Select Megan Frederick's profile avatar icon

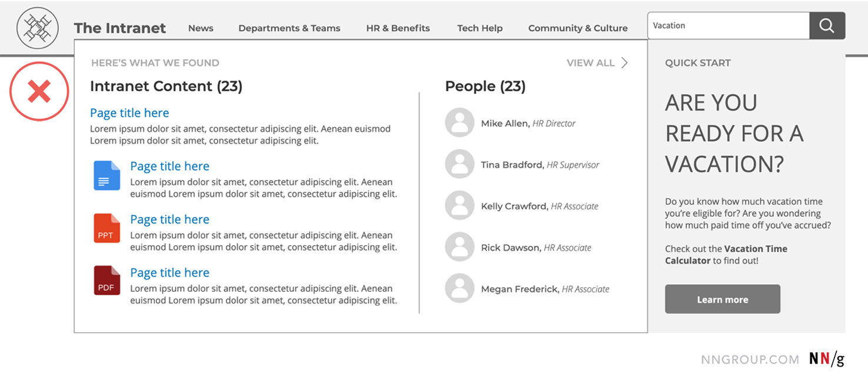pos(459,288)
